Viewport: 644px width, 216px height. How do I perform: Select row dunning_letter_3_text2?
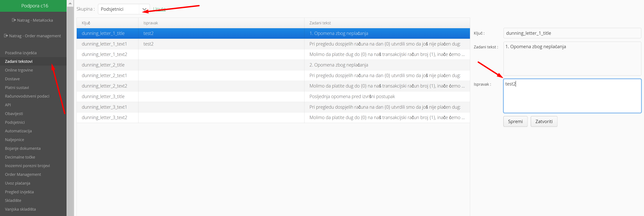pos(104,117)
